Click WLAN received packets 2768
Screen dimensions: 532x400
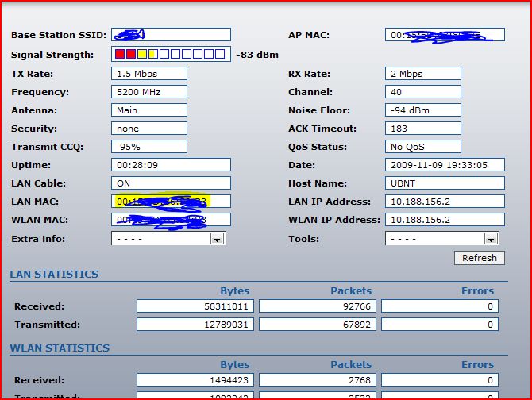click(318, 380)
